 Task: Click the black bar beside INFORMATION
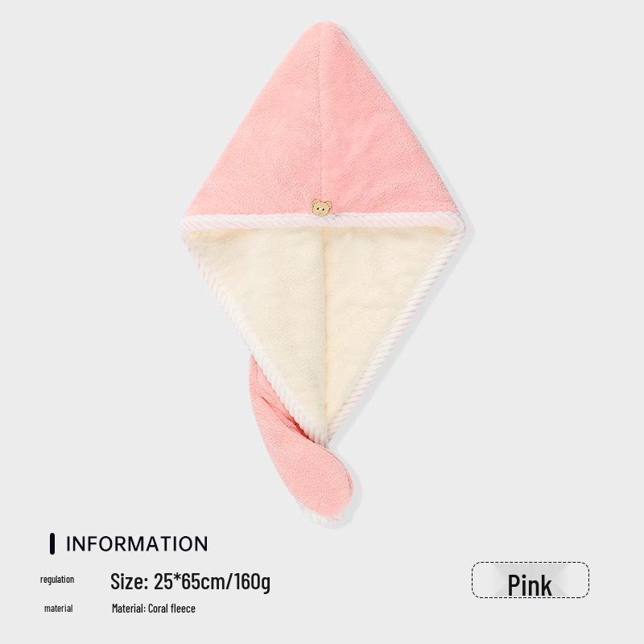click(x=52, y=544)
